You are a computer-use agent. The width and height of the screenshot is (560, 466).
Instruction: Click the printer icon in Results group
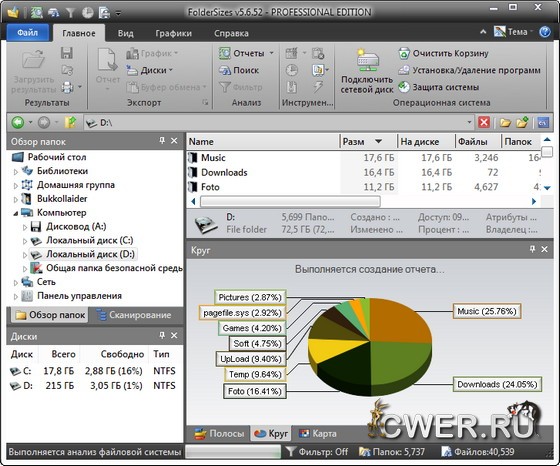(x=67, y=87)
